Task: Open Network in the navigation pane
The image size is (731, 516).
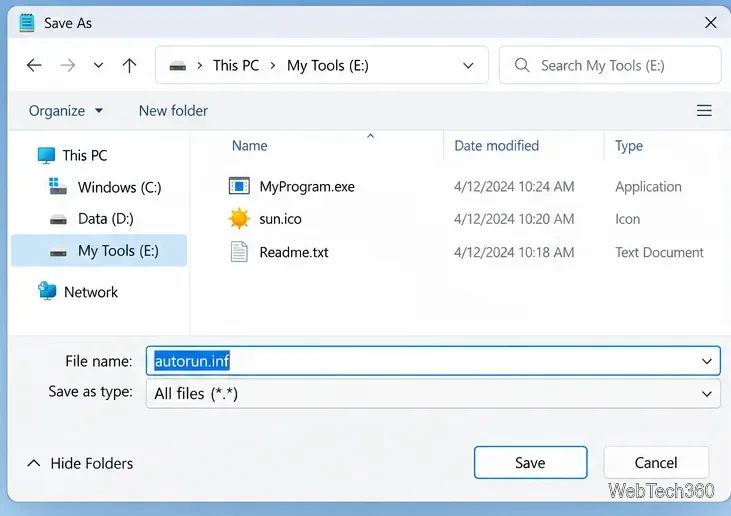Action: pos(91,292)
